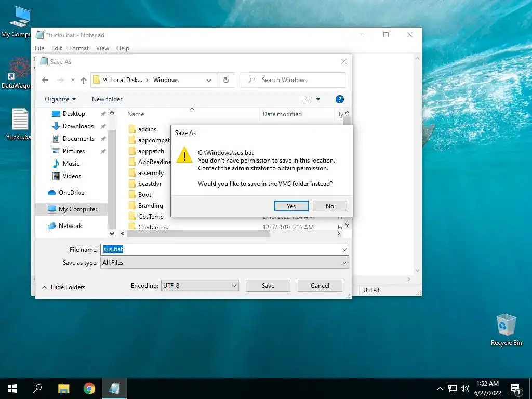Open Notepad's Help menu
The image size is (532, 399).
pyautogui.click(x=123, y=48)
